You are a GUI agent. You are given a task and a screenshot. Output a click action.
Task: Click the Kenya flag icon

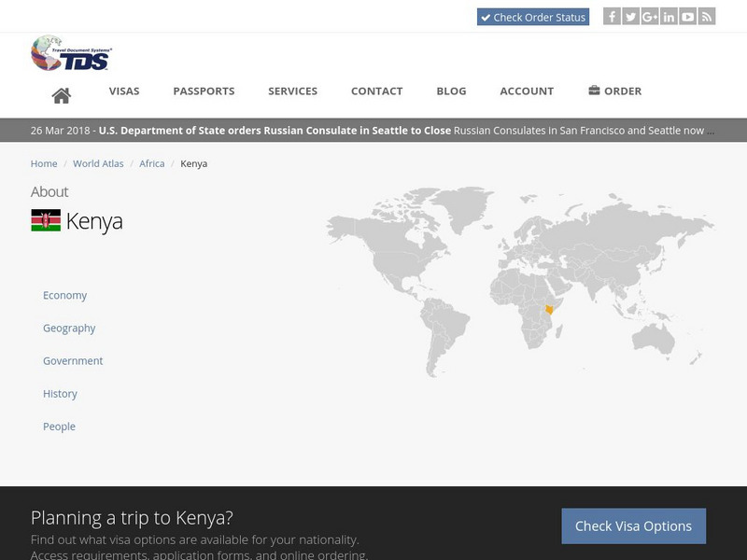pyautogui.click(x=44, y=222)
